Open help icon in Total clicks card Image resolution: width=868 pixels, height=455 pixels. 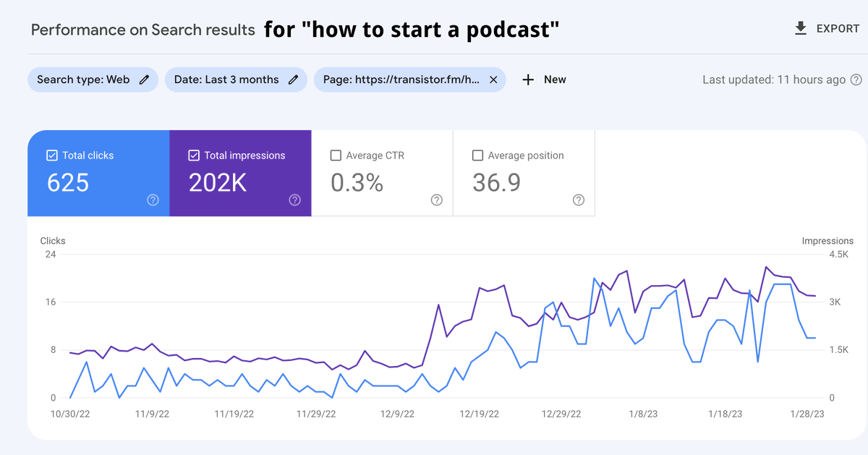click(x=153, y=200)
